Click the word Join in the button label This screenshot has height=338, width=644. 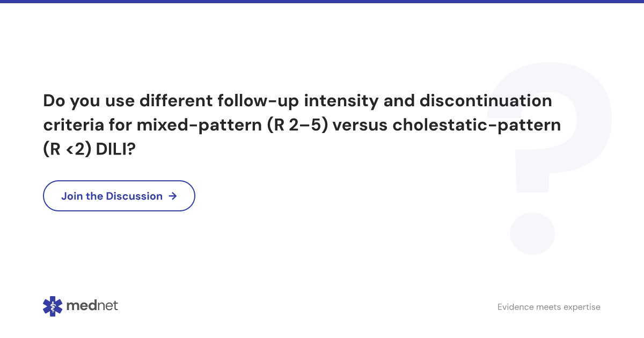point(72,196)
